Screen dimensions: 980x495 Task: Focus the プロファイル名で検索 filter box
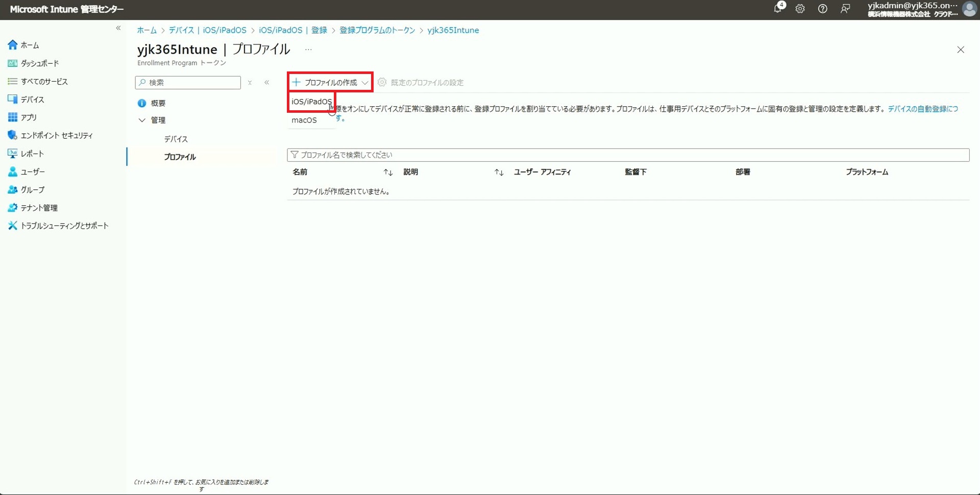[628, 155]
